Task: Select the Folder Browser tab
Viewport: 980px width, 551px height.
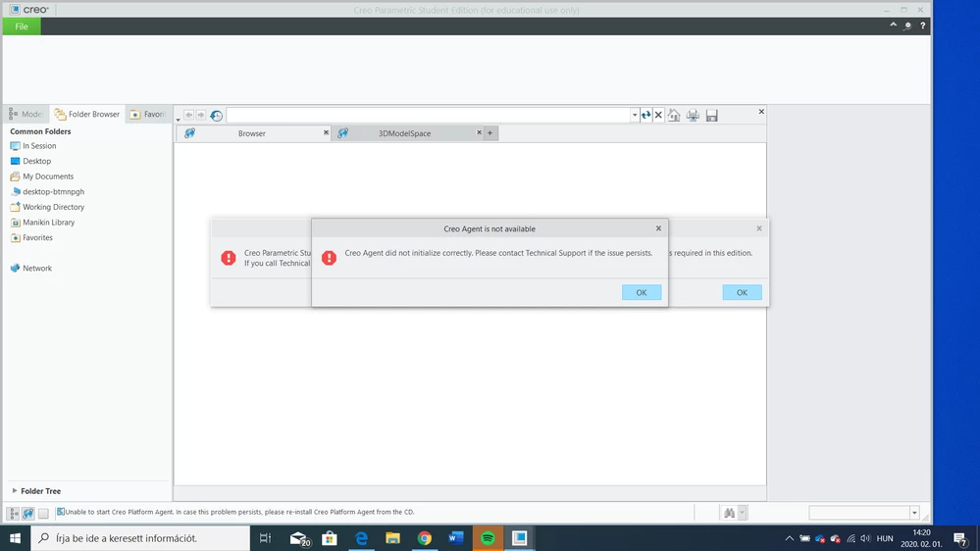Action: 87,114
